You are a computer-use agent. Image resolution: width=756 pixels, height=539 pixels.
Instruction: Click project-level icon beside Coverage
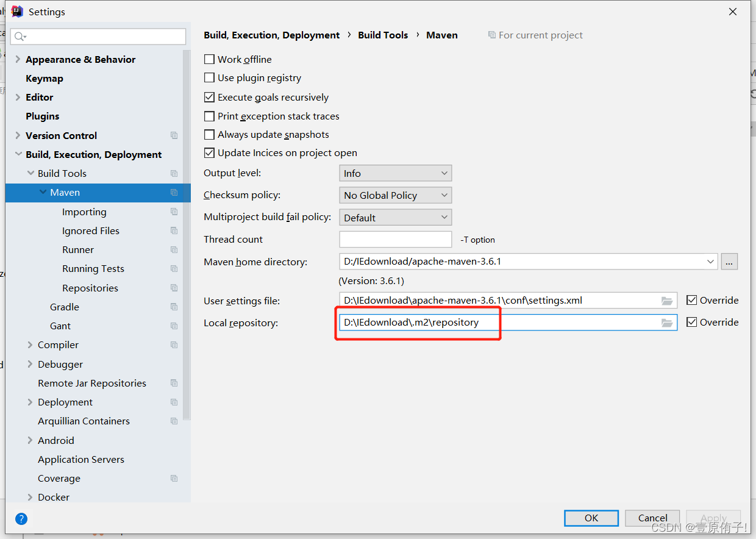pos(174,478)
